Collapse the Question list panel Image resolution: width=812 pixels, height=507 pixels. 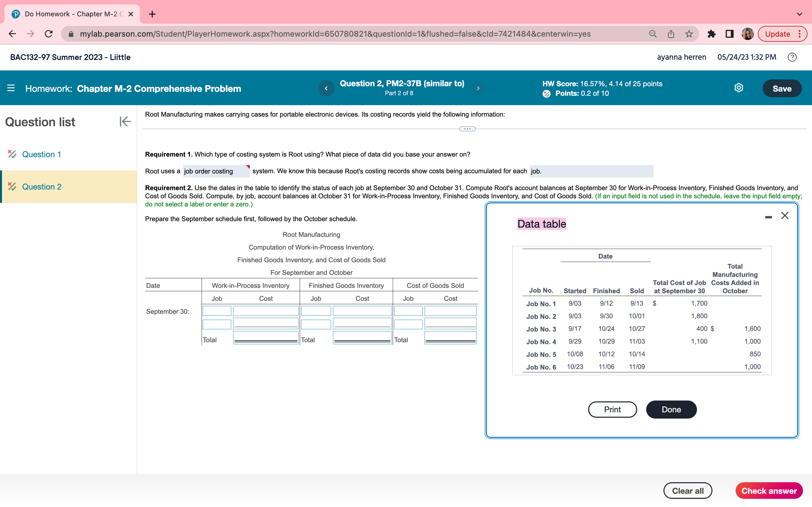pyautogui.click(x=125, y=121)
